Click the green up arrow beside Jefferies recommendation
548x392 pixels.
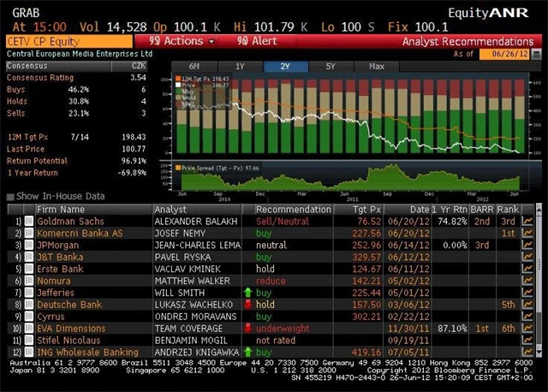click(x=247, y=293)
